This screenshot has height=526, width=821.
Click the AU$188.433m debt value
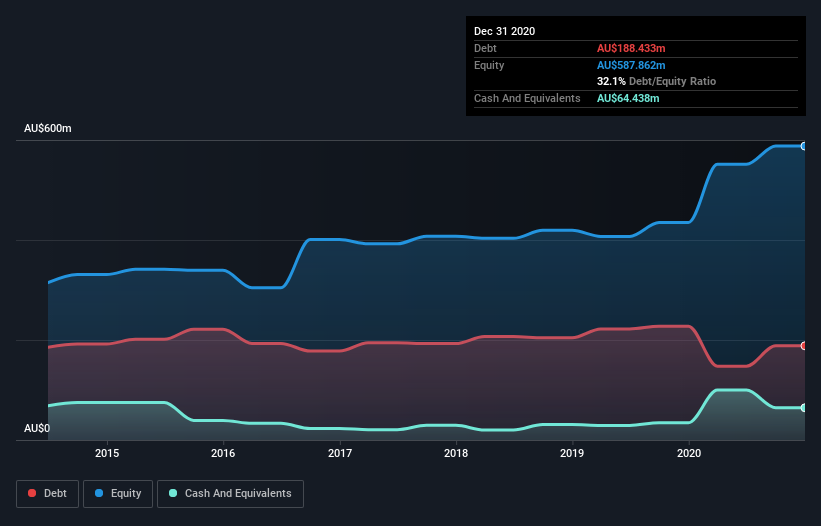click(631, 48)
